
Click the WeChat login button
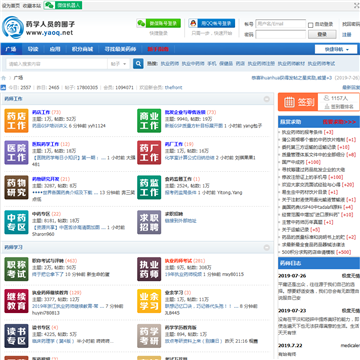[159, 23]
